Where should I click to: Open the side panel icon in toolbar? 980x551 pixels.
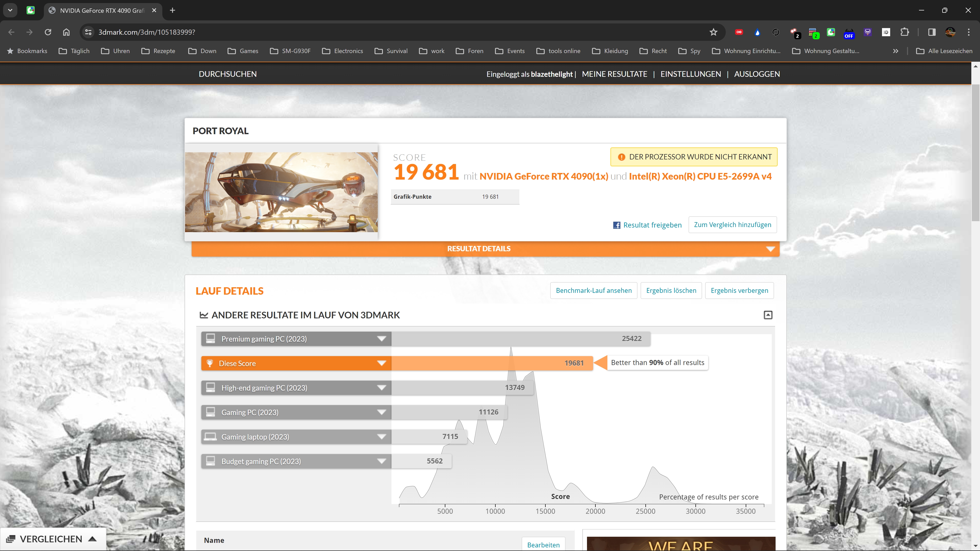[x=932, y=32]
